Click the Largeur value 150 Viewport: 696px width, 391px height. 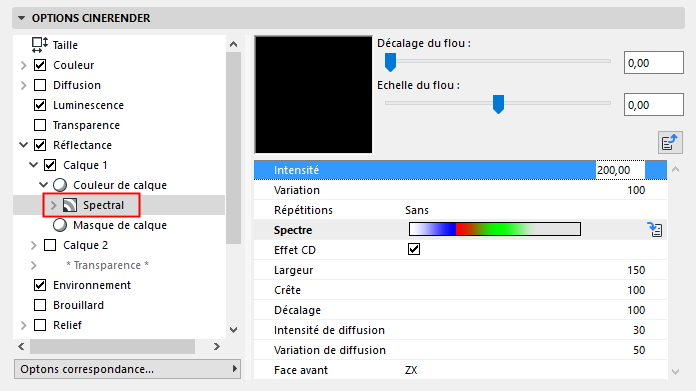click(x=636, y=270)
